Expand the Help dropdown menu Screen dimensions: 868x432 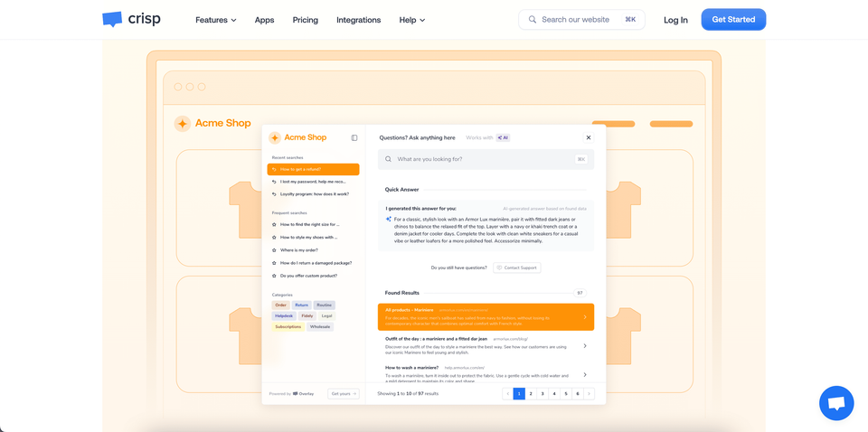411,20
